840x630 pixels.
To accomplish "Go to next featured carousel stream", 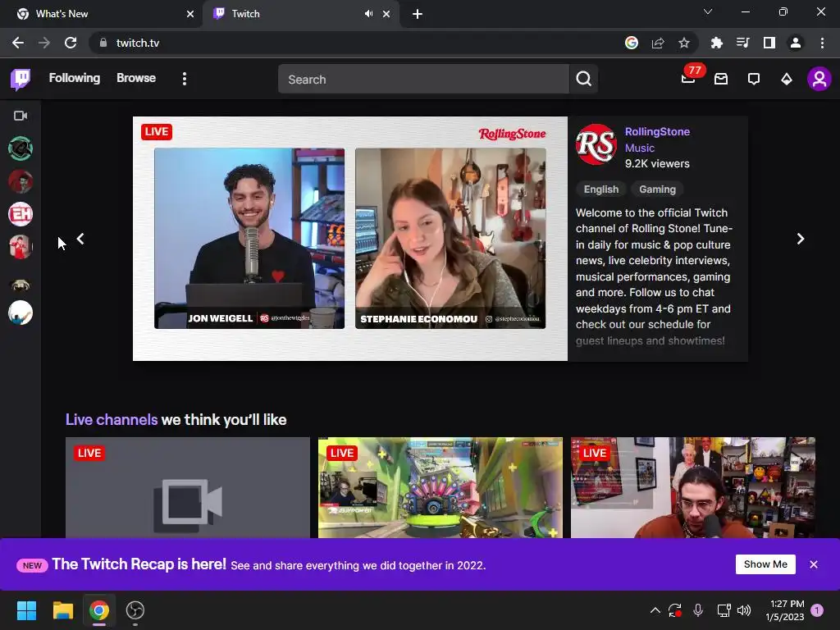I will 801,239.
